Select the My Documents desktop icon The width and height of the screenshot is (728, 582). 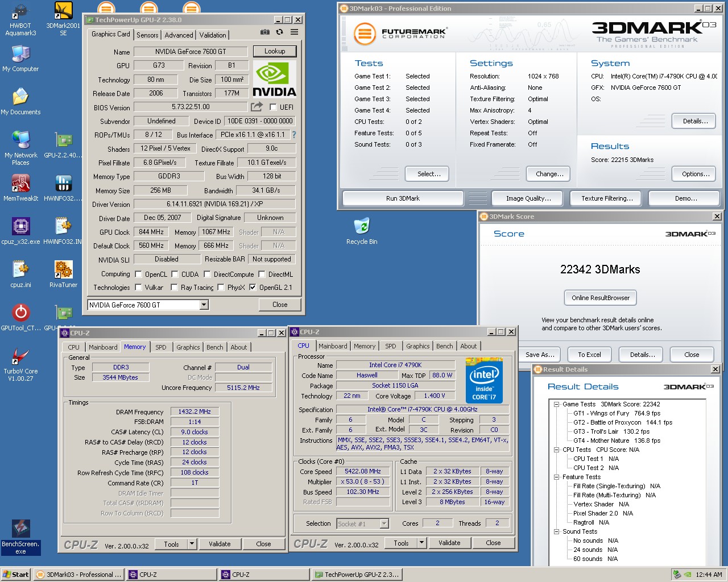[x=20, y=102]
